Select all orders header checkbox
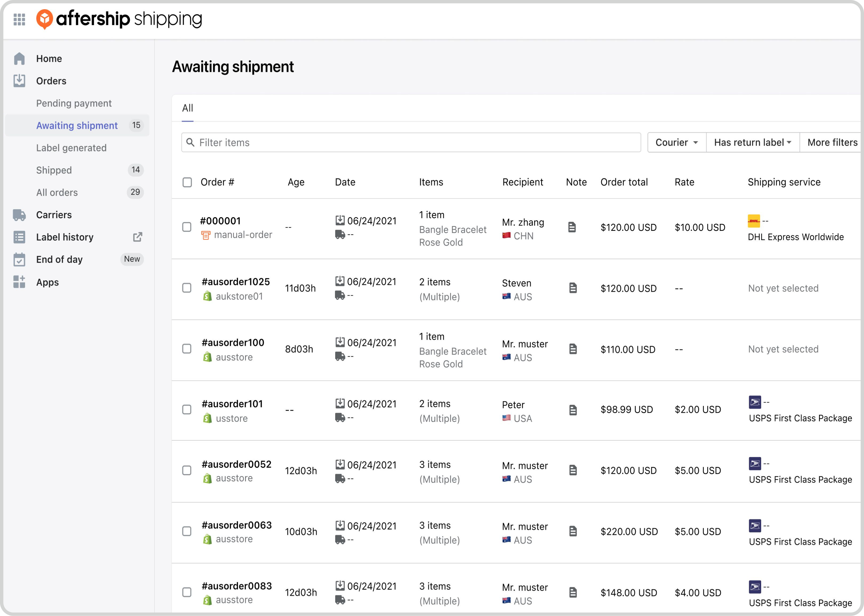The image size is (864, 616). click(187, 182)
